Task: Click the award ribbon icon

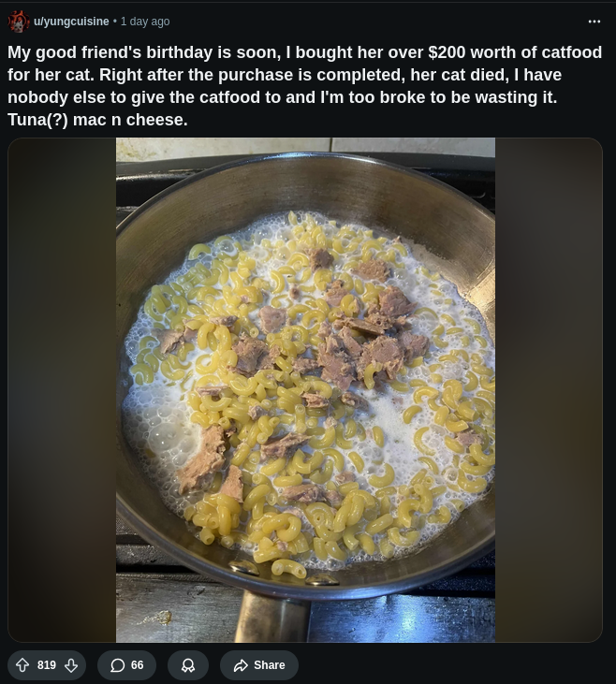Action: pyautogui.click(x=188, y=664)
